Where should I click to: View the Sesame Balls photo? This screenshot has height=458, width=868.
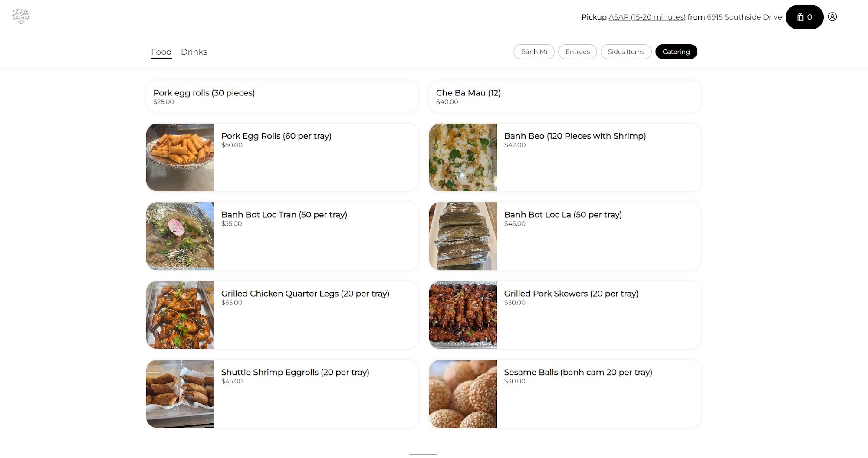click(x=463, y=393)
